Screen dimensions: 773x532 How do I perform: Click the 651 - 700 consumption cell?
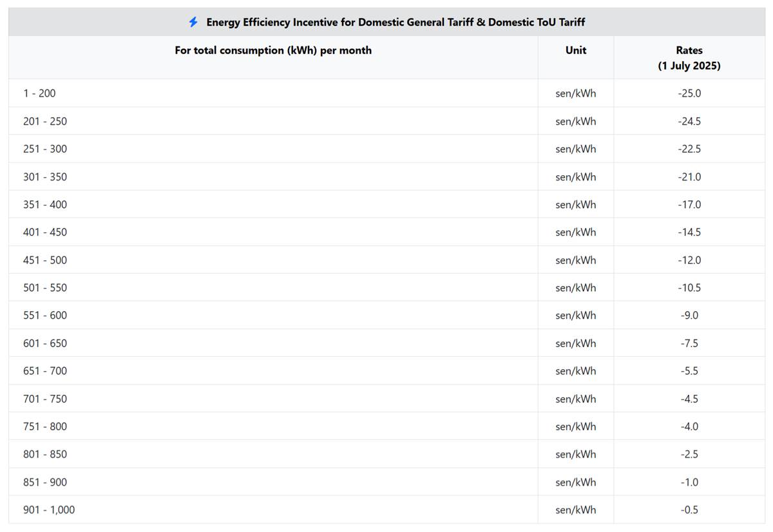(x=45, y=371)
